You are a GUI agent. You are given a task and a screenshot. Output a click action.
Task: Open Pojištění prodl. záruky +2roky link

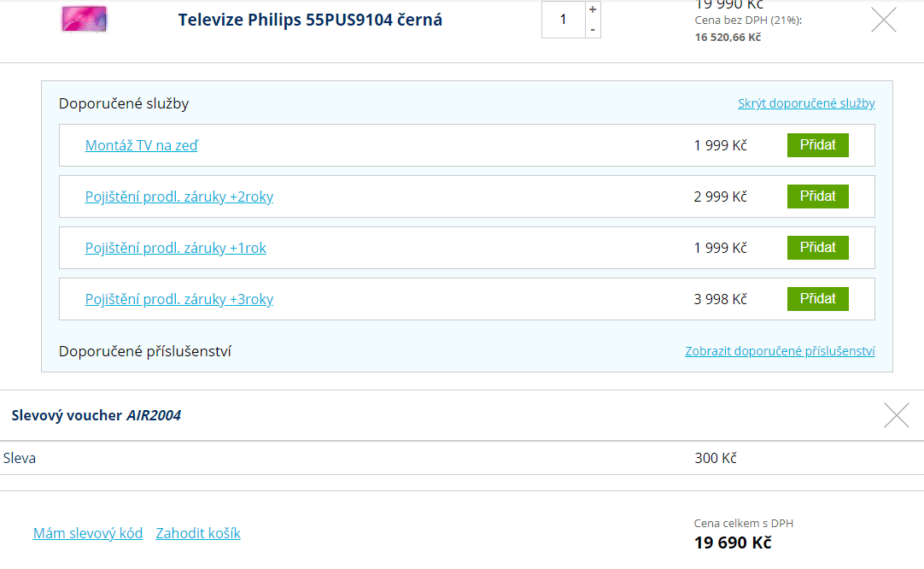(x=179, y=197)
